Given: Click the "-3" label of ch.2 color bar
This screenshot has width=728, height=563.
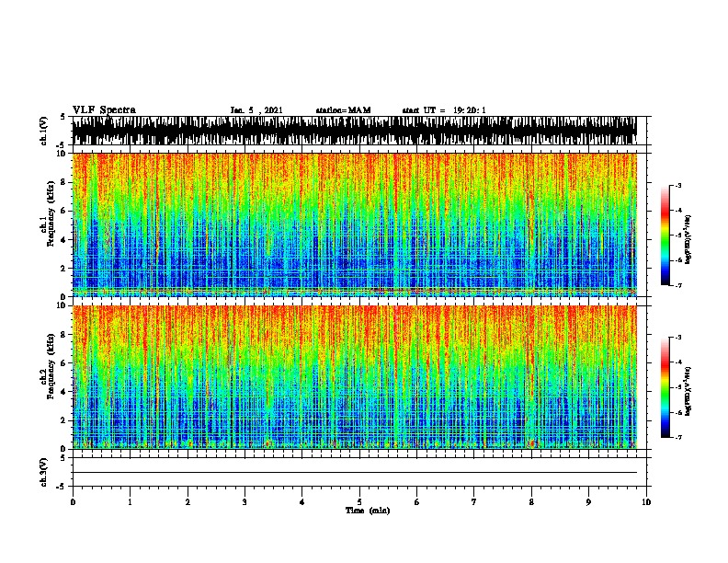Looking at the screenshot, I should tap(677, 338).
